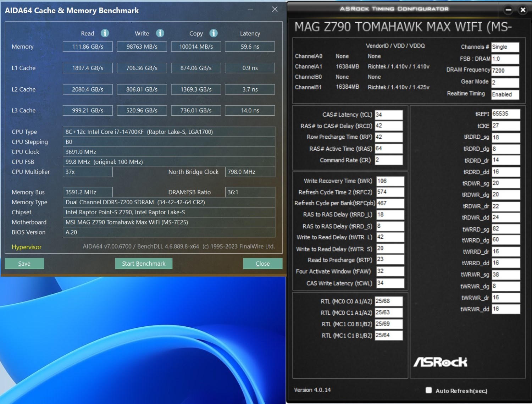Close the ASRock Timing Configurator window
This screenshot has width=532, height=404.
pyautogui.click(x=523, y=10)
